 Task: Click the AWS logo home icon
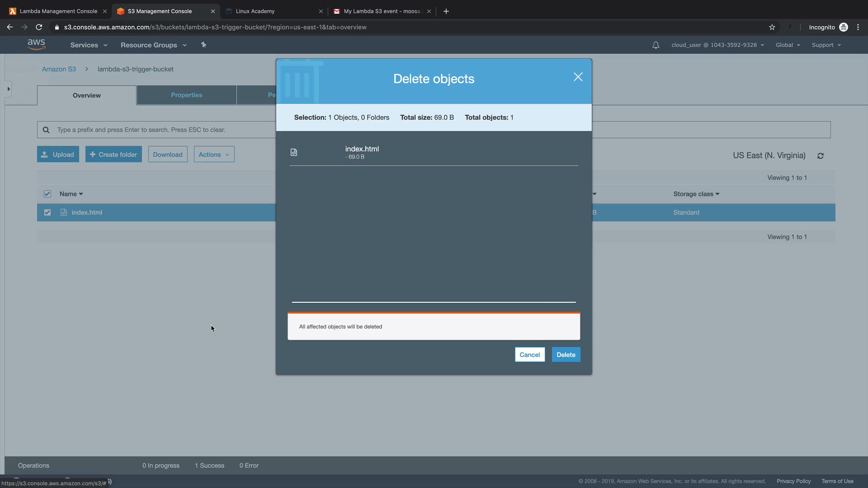(x=36, y=44)
